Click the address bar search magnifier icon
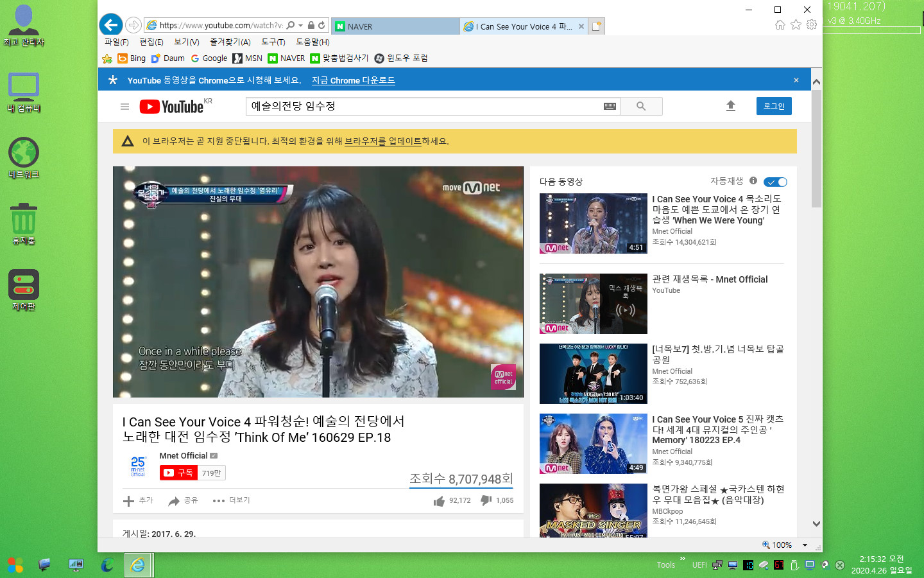This screenshot has height=578, width=924. point(291,25)
